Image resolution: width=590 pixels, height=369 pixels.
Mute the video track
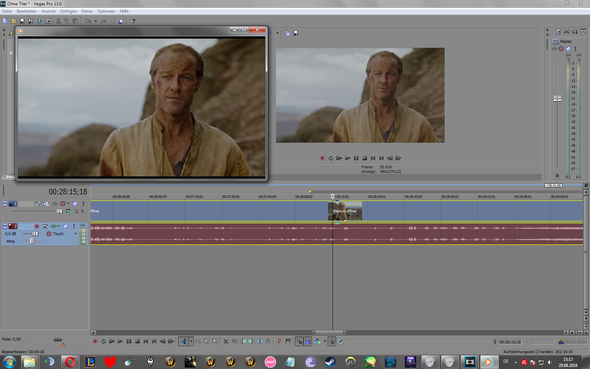(x=75, y=203)
